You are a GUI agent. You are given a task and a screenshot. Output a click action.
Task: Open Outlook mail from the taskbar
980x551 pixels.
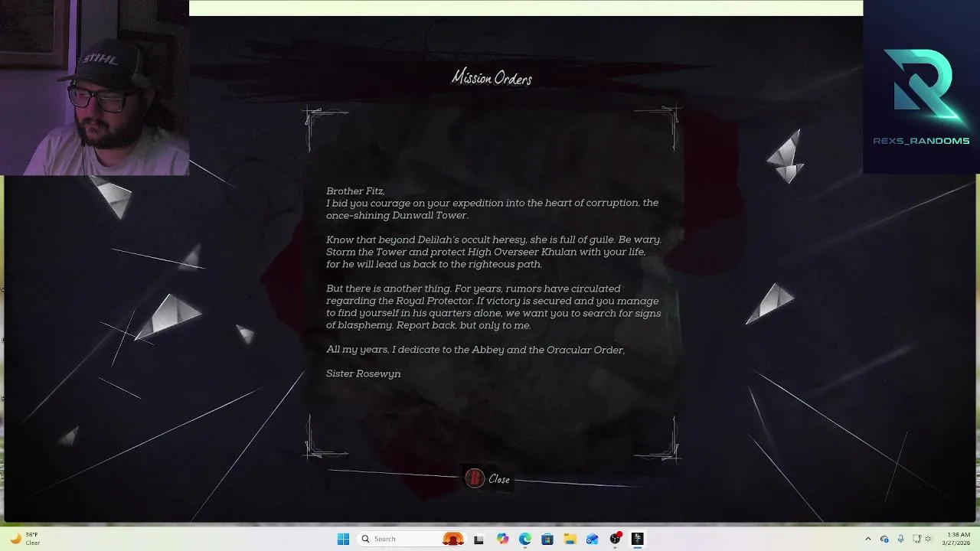[x=592, y=539]
